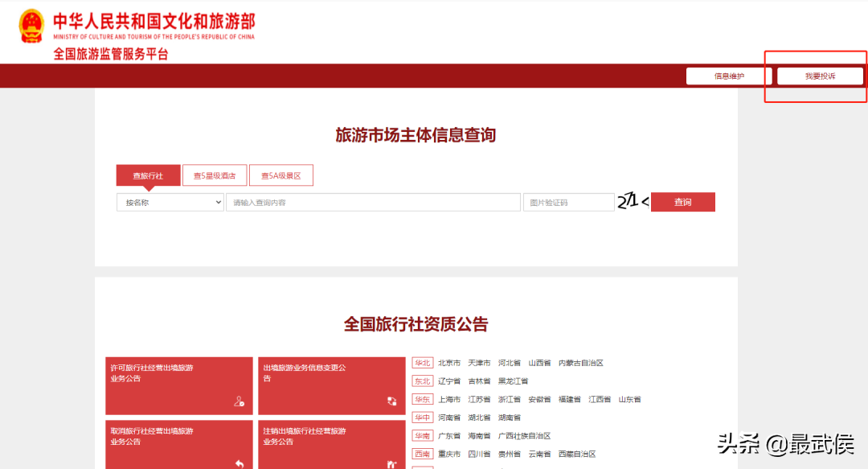Open the 湖北省 link
Image resolution: width=868 pixels, height=469 pixels.
(479, 418)
